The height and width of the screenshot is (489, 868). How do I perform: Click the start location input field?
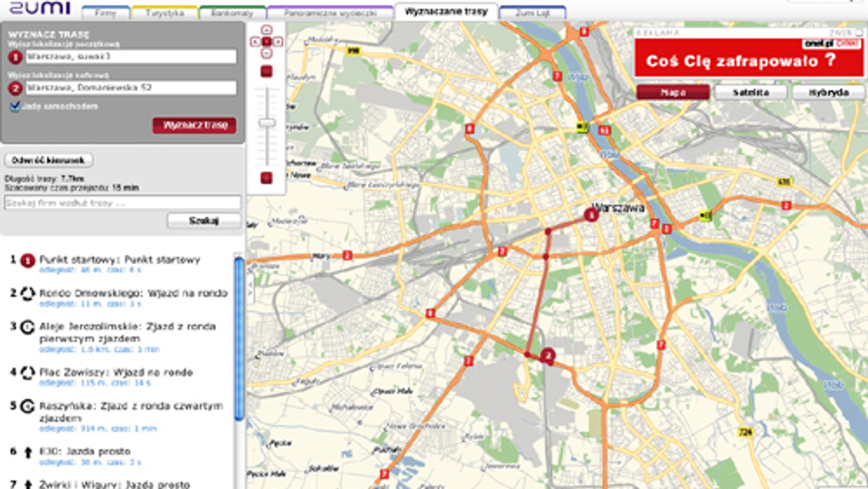click(x=131, y=57)
